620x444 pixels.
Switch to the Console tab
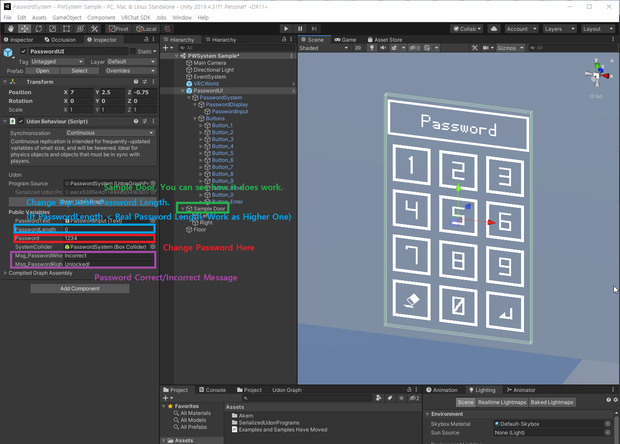[212, 390]
